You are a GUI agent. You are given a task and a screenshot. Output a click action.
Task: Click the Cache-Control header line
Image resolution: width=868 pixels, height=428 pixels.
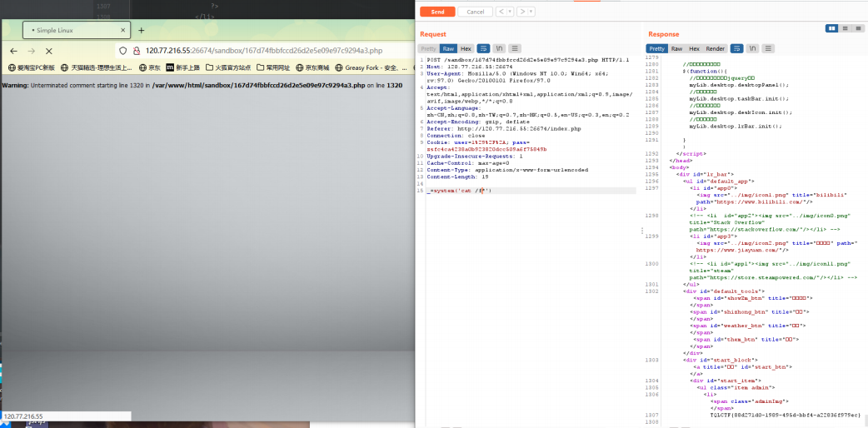point(468,163)
